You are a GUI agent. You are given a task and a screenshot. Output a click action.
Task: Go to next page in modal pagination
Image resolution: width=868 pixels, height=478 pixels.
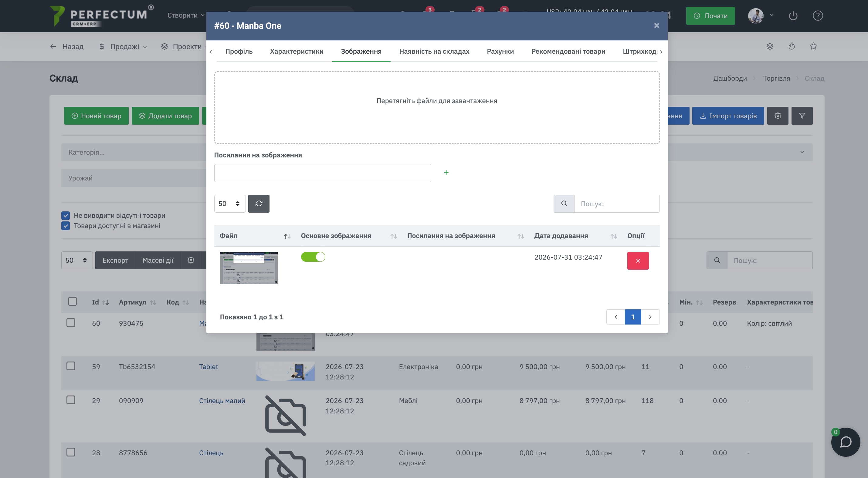coord(650,317)
